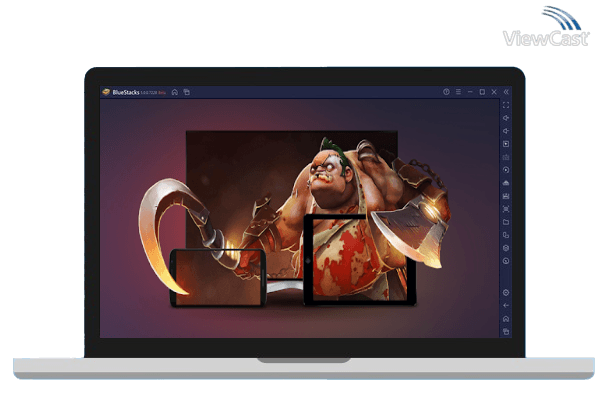Image resolution: width=602 pixels, height=414 pixels.
Task: Click the square play icon in the sidebar
Action: (x=506, y=144)
